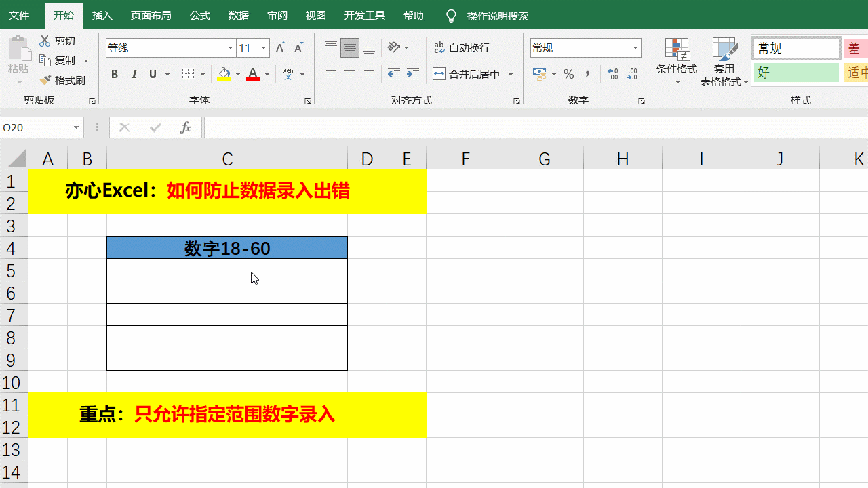
Task: Click accounting number format icon
Action: [540, 74]
